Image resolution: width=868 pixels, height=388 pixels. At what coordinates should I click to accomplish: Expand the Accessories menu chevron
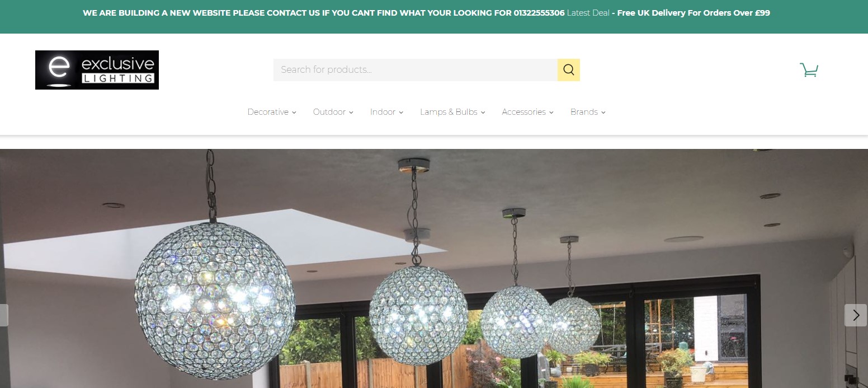[x=551, y=113]
